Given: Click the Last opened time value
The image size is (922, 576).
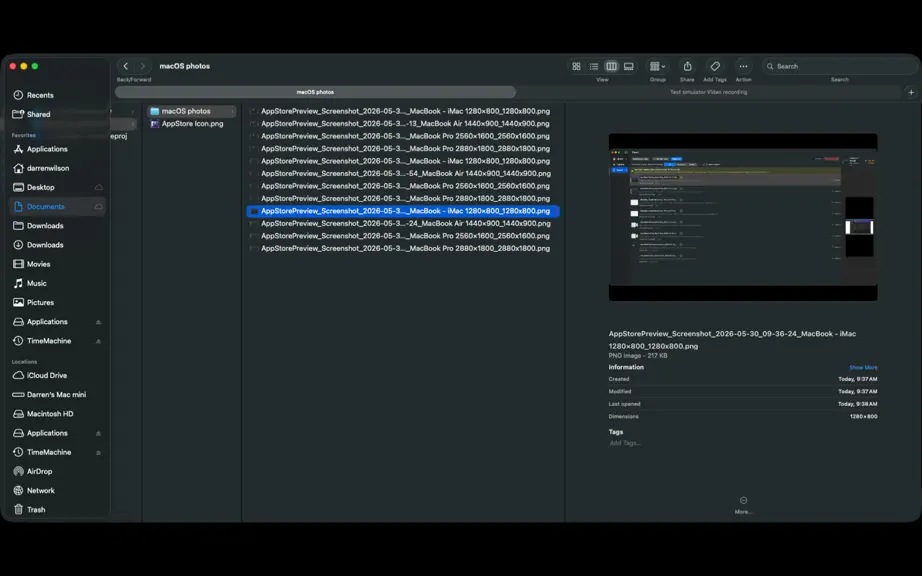Looking at the screenshot, I should pos(857,404).
